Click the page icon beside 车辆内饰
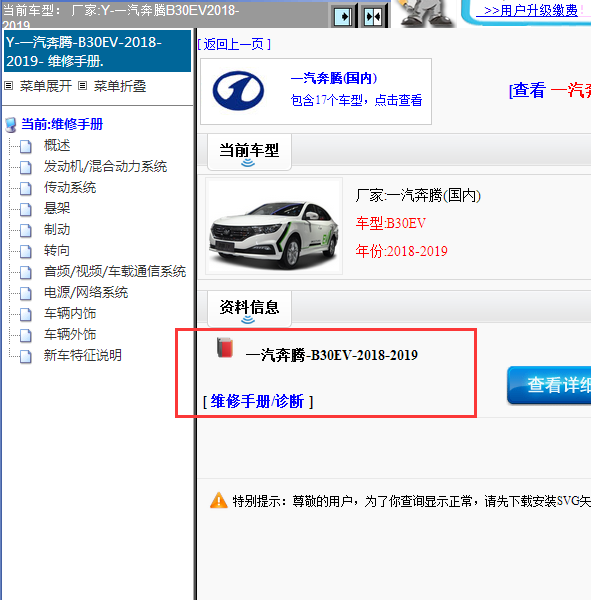Image resolution: width=591 pixels, height=600 pixels. click(x=26, y=315)
